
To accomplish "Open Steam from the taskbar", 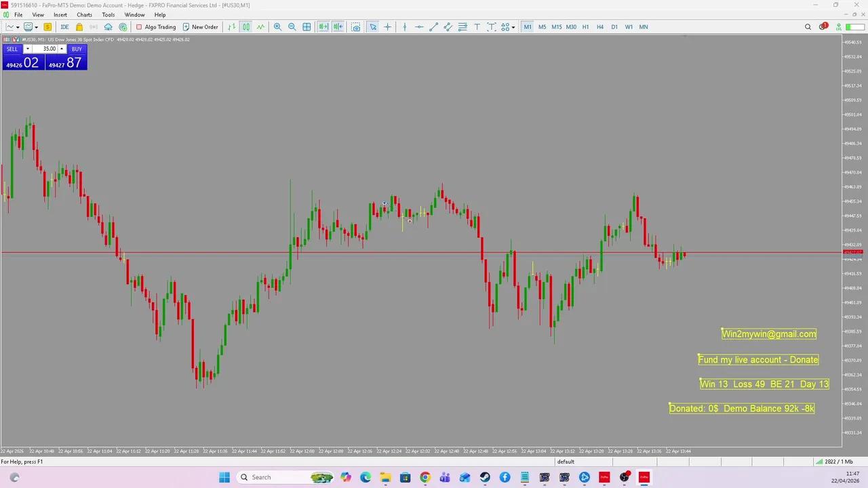I will point(485,477).
